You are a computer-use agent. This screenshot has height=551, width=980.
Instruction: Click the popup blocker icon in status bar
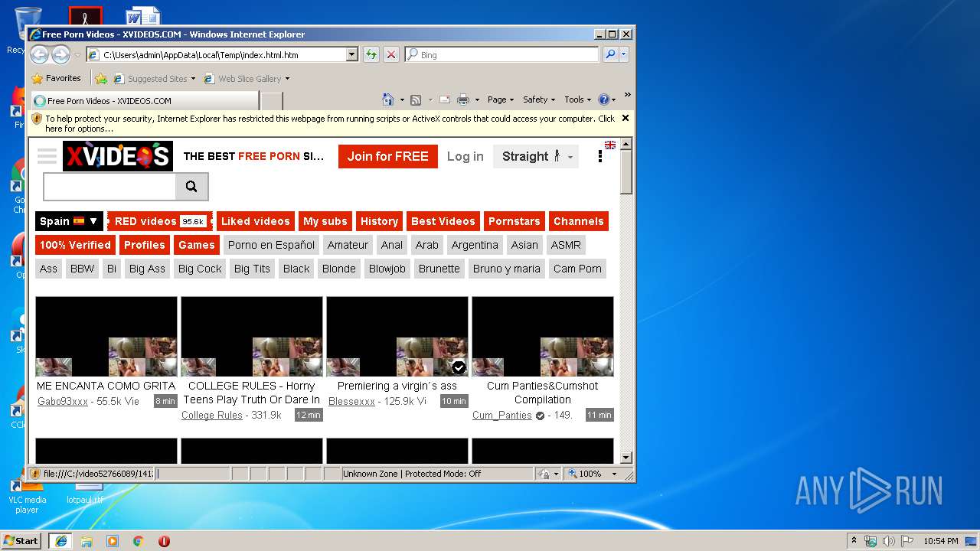click(x=543, y=474)
